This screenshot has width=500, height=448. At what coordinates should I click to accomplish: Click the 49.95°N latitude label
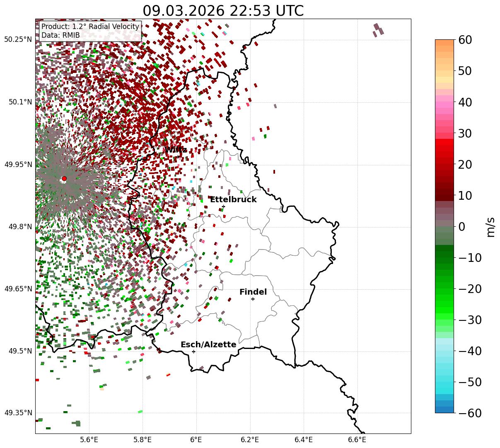(x=18, y=165)
